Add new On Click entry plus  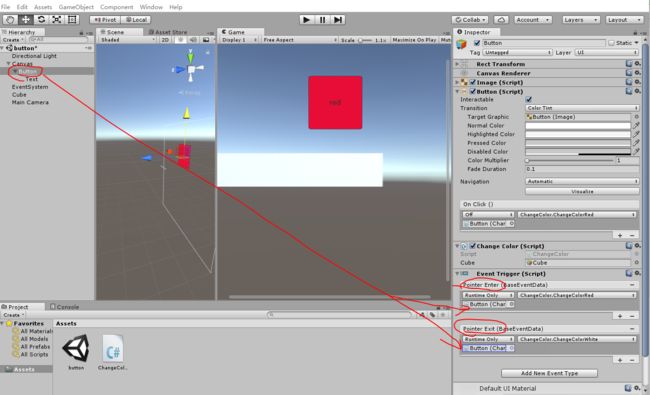[x=620, y=235]
